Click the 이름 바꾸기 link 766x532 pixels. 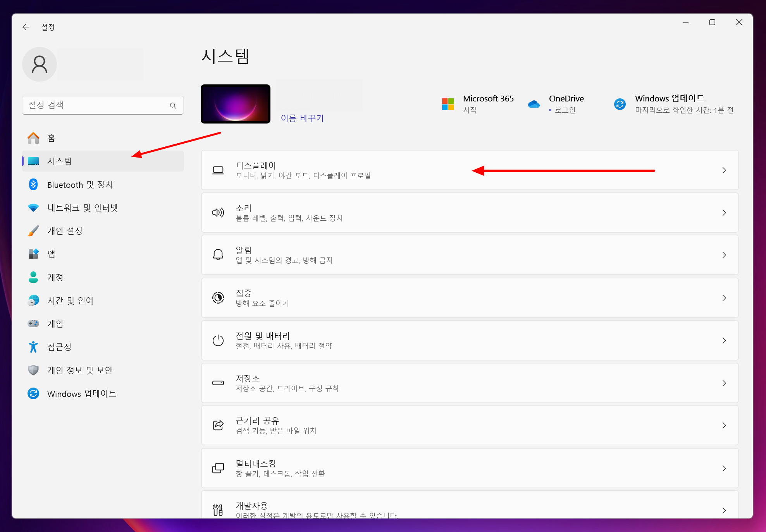302,118
